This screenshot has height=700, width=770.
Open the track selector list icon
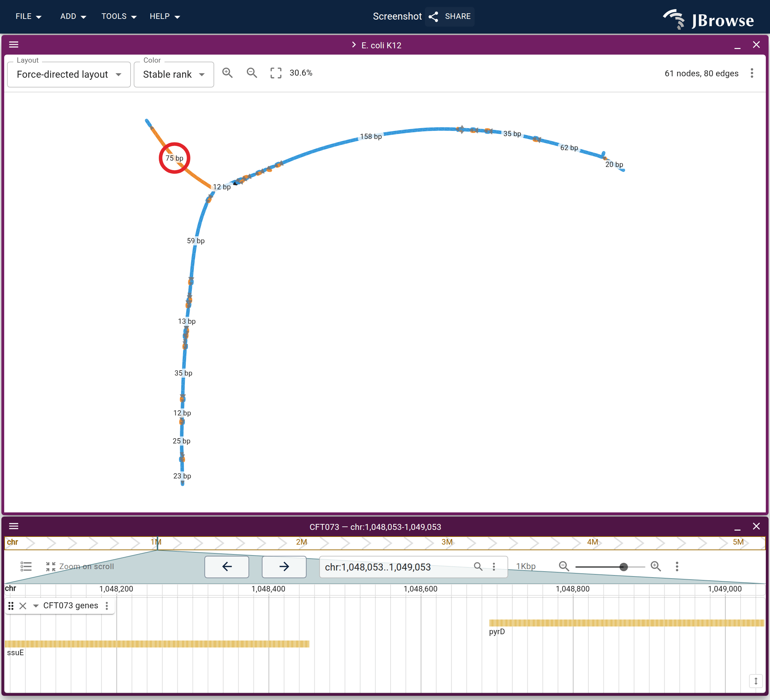point(26,566)
